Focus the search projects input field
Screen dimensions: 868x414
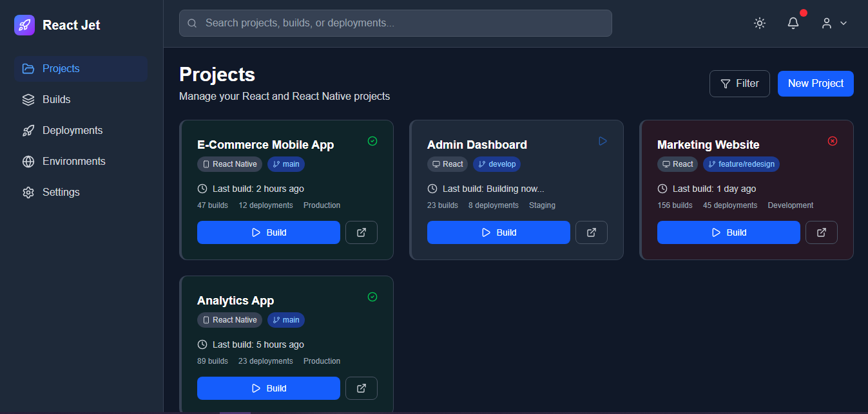point(395,23)
